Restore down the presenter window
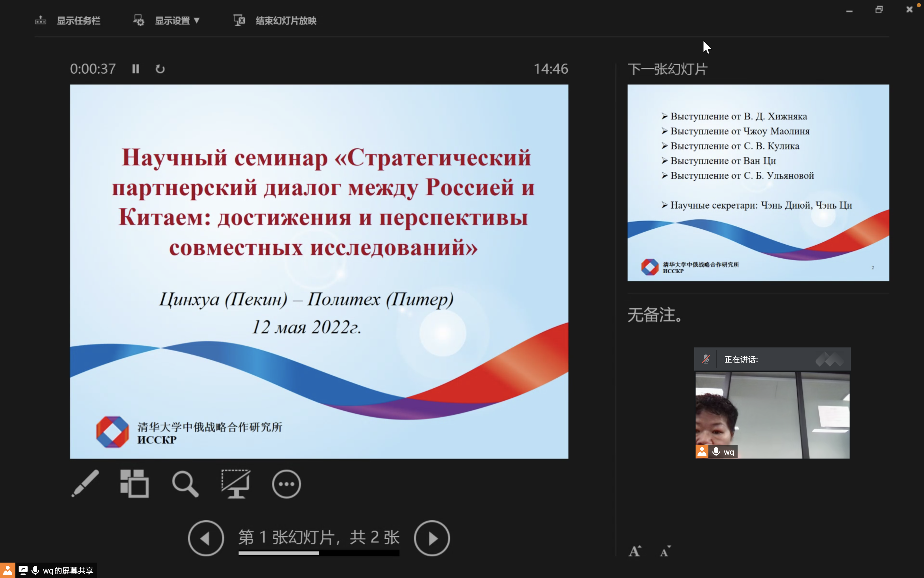This screenshot has width=924, height=578. (x=879, y=10)
